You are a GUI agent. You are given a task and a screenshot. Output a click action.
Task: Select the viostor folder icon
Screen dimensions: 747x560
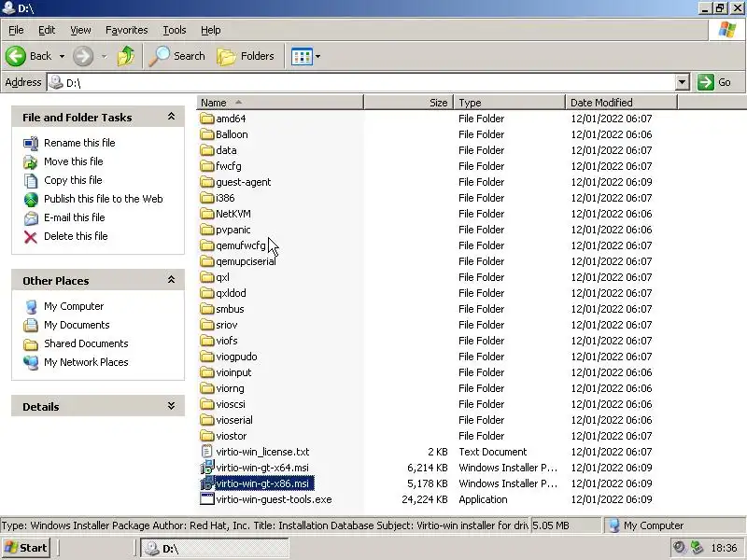coord(206,436)
